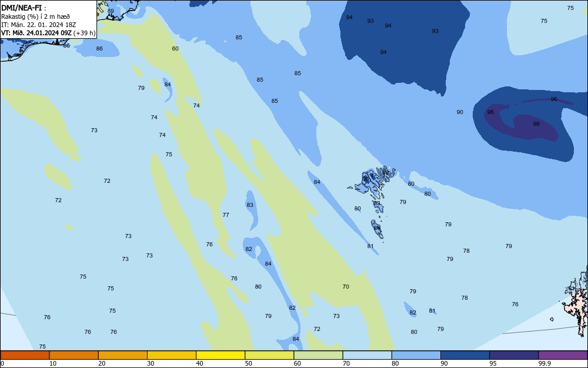The width and height of the screenshot is (588, 368).
Task: Click the '20' legend tick label
Action: [102, 363]
